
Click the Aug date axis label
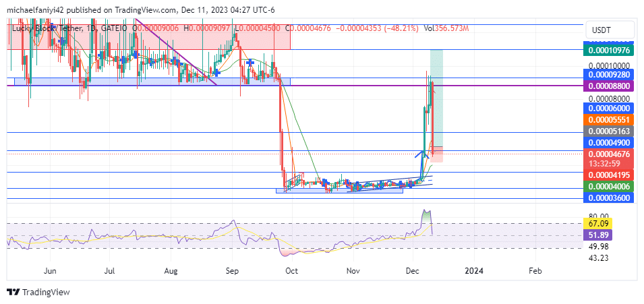click(x=171, y=271)
